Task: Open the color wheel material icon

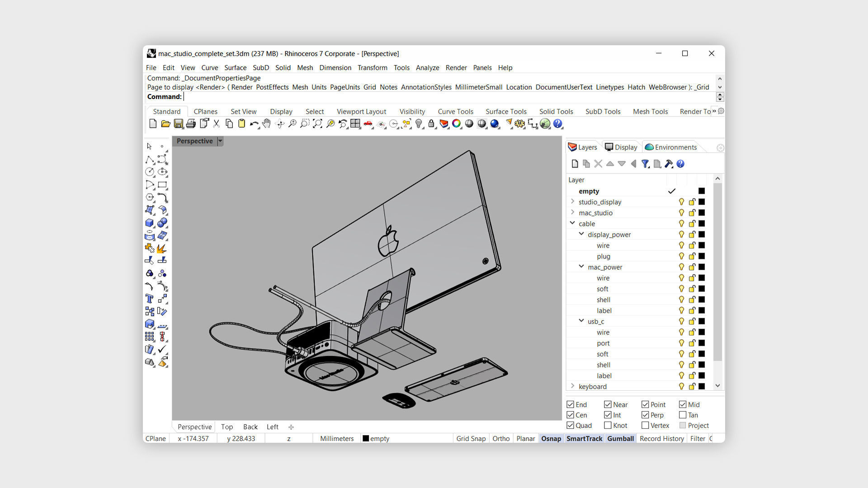Action: click(x=457, y=124)
